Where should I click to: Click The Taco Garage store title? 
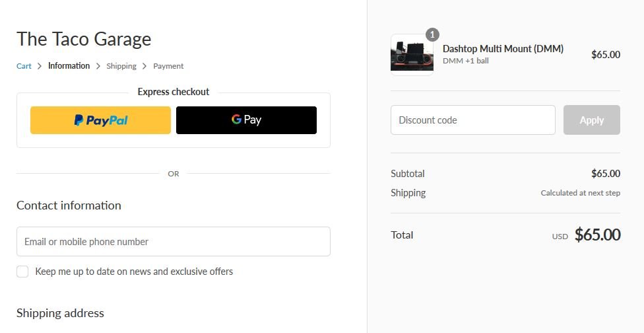pos(84,39)
